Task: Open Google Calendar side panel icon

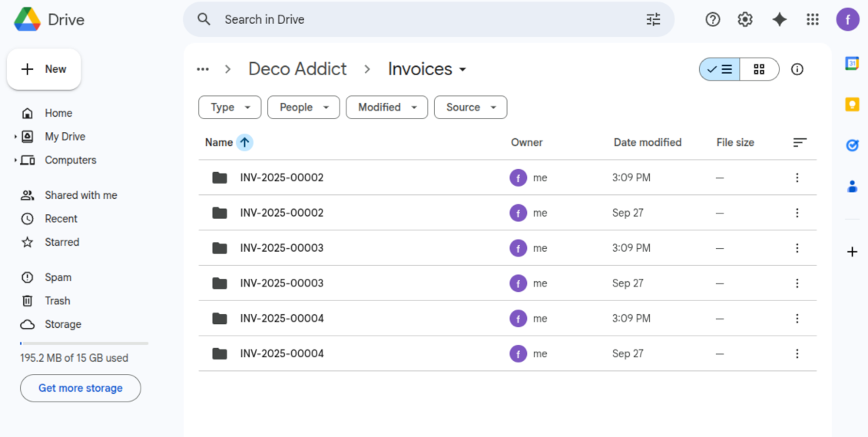Action: 852,64
